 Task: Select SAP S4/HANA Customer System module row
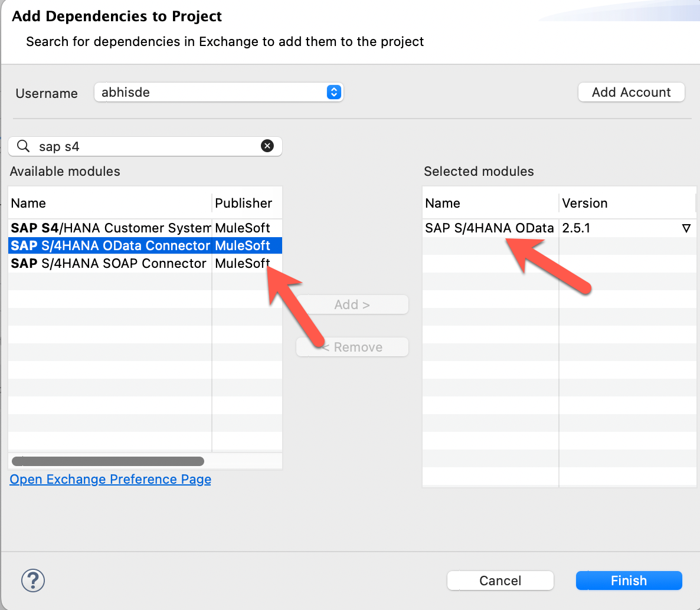point(145,228)
